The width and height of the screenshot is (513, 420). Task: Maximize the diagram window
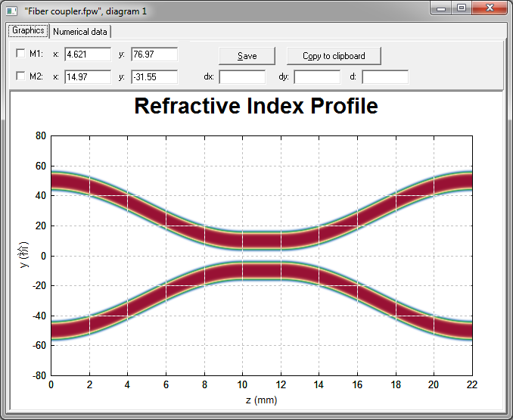(462, 8)
